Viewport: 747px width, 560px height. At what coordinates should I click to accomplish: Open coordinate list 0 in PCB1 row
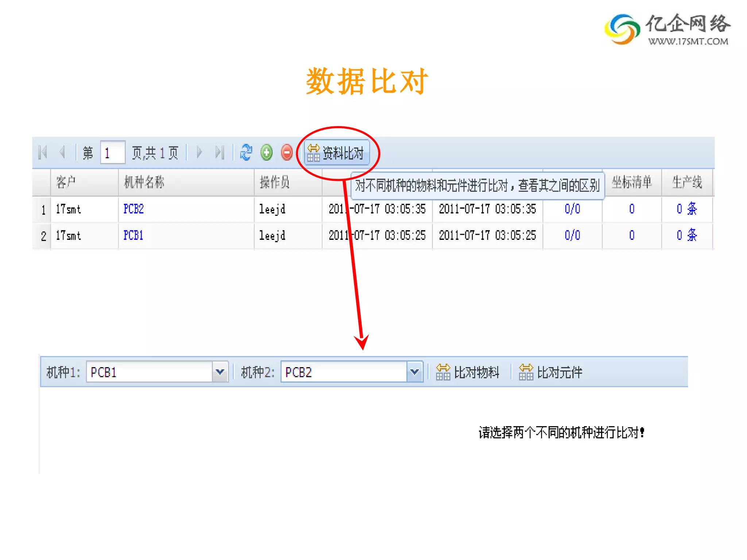[x=632, y=236]
